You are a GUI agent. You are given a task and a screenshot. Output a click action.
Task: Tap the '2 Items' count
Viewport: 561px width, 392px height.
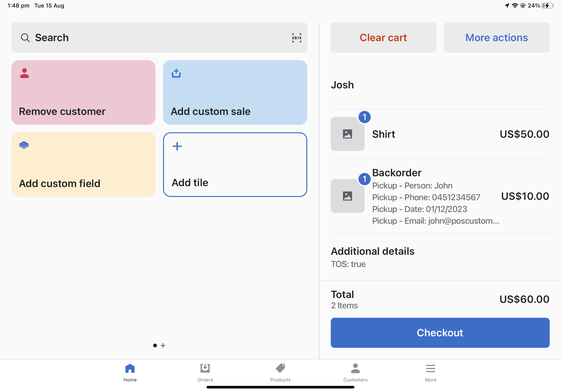pyautogui.click(x=344, y=306)
